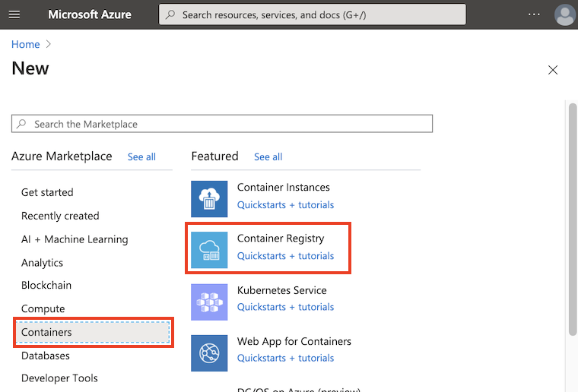Select Compute category

coord(43,309)
